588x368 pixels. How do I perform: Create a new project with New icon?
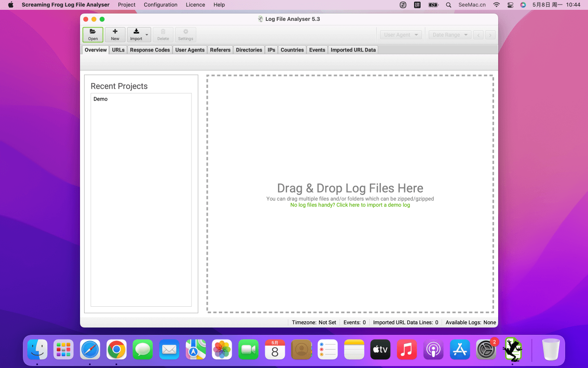115,34
